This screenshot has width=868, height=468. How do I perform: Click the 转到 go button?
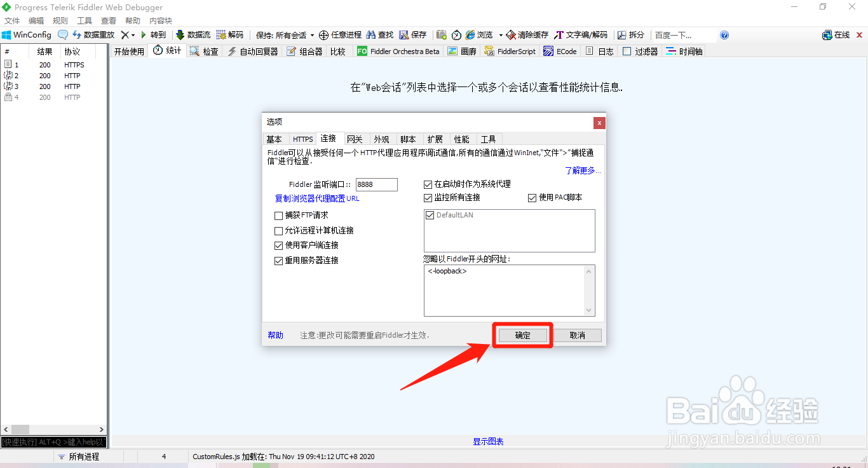pyautogui.click(x=153, y=35)
